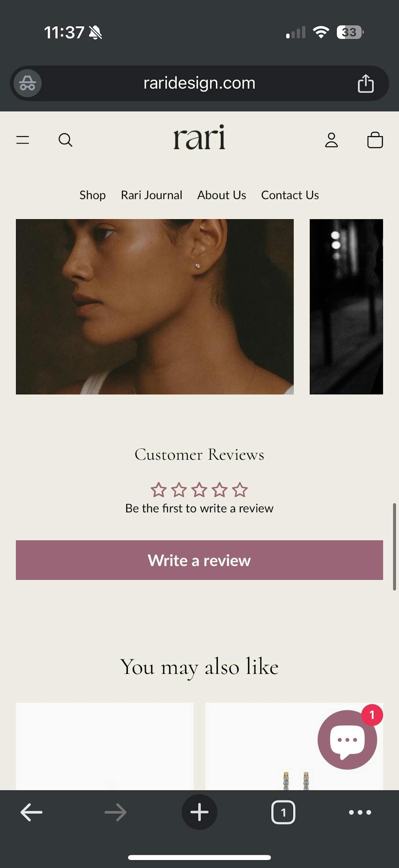Go to About Us page
Screen dimensions: 399x868
tap(222, 195)
